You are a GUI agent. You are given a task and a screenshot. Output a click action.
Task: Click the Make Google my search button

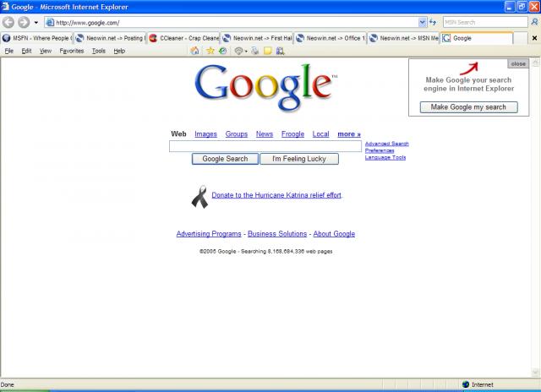click(x=468, y=107)
